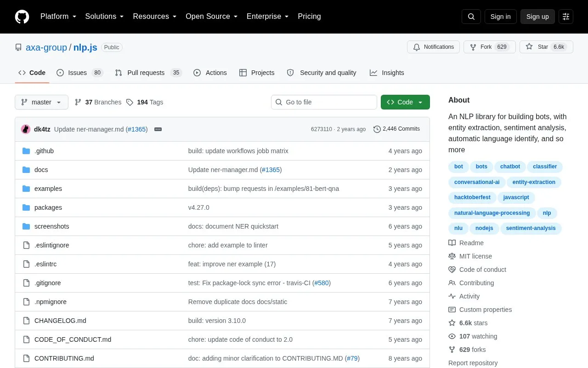Click the watching eye icon

[452, 336]
